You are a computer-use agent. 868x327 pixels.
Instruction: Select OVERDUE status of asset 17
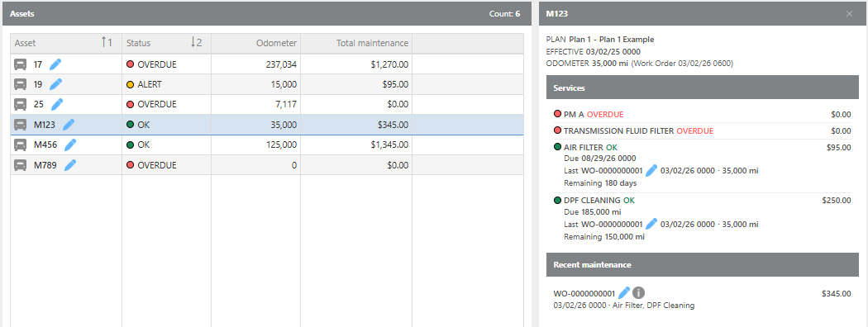157,64
